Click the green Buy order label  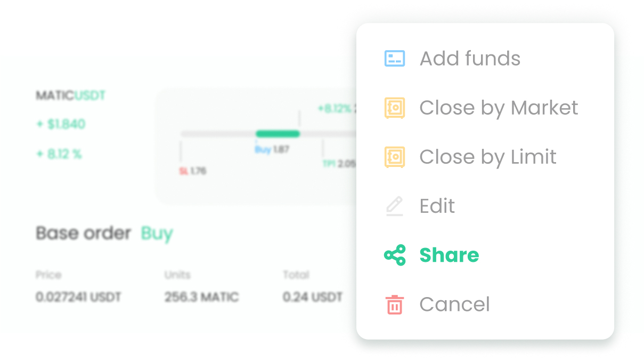[157, 234]
